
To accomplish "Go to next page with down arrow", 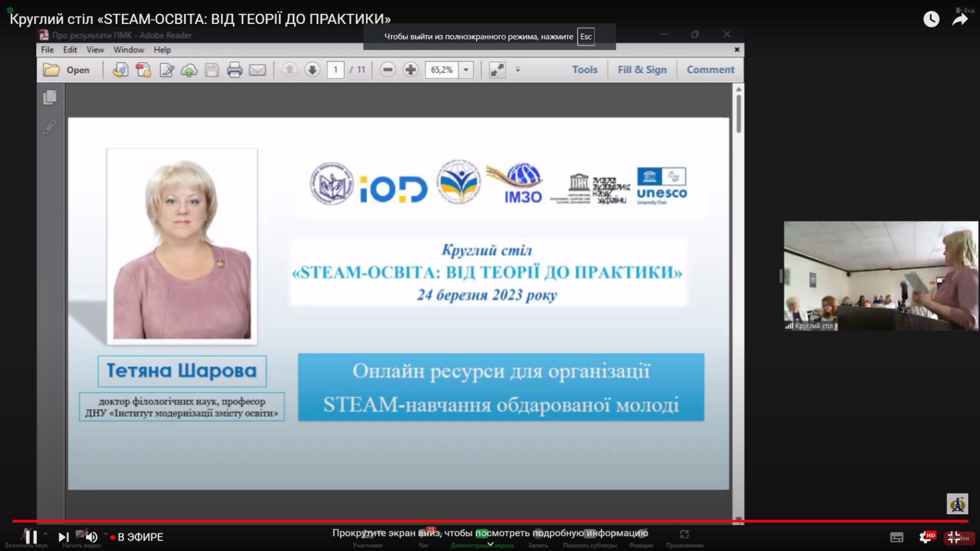I will pyautogui.click(x=312, y=70).
